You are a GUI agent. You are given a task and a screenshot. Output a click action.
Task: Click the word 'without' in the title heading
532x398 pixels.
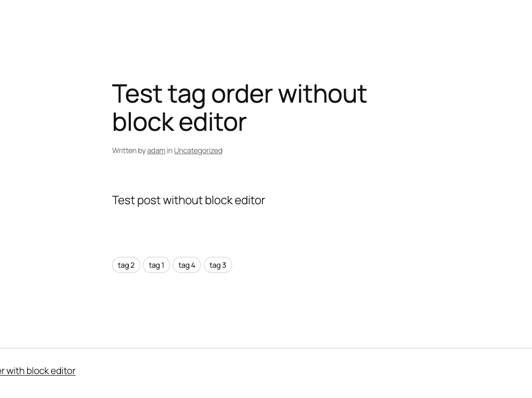coord(322,94)
